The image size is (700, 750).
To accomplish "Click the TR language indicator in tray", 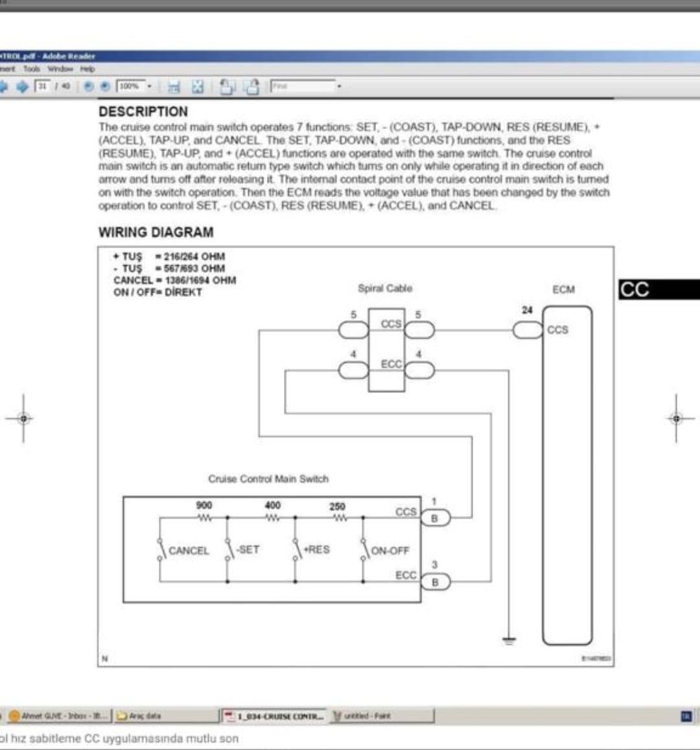I will click(686, 716).
